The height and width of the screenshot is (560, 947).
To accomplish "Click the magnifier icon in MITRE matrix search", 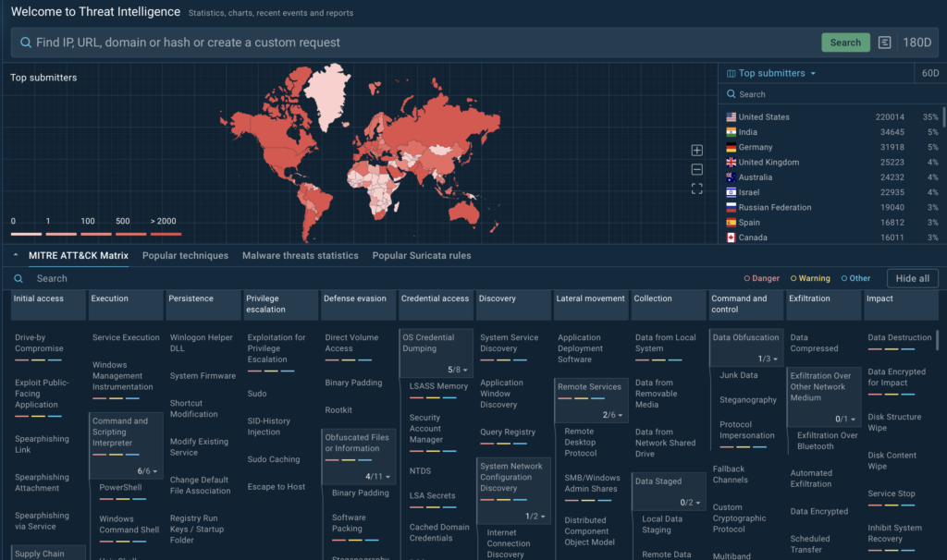I will click(18, 278).
